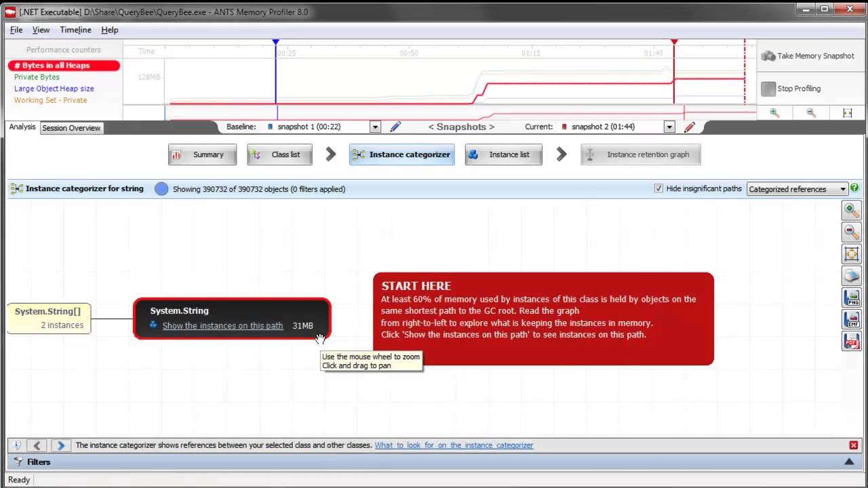The height and width of the screenshot is (488, 868).
Task: Switch to the Session Overview tab
Action: 71,127
